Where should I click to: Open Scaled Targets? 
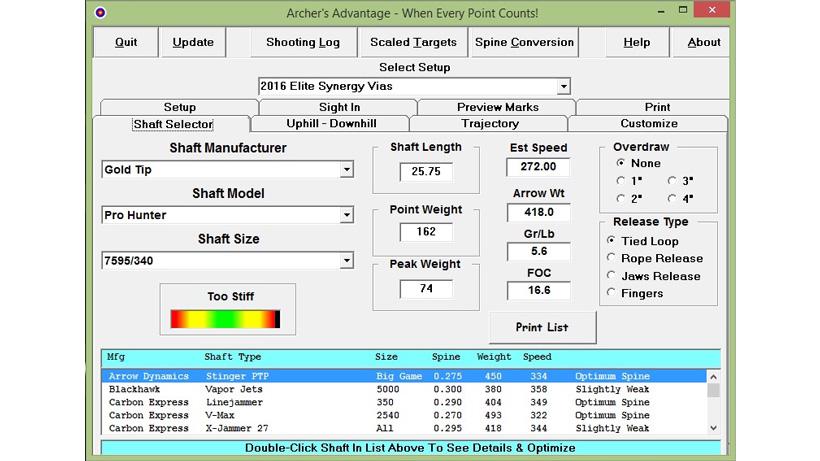point(413,42)
